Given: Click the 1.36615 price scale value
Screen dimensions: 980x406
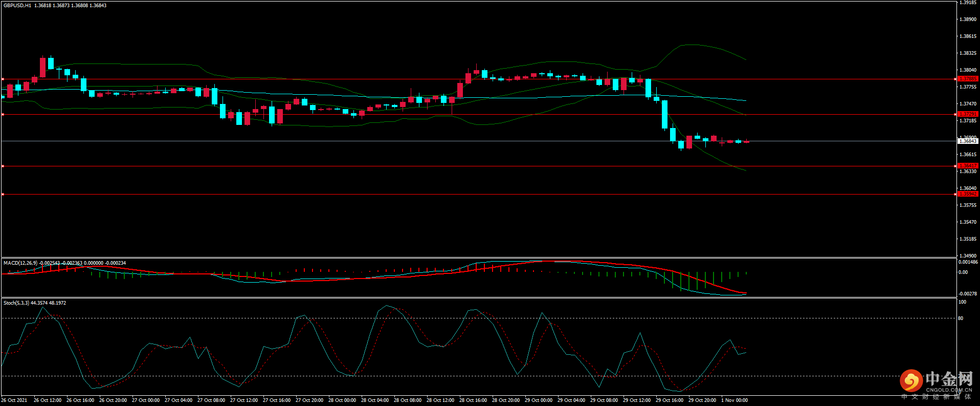Looking at the screenshot, I should [x=968, y=155].
